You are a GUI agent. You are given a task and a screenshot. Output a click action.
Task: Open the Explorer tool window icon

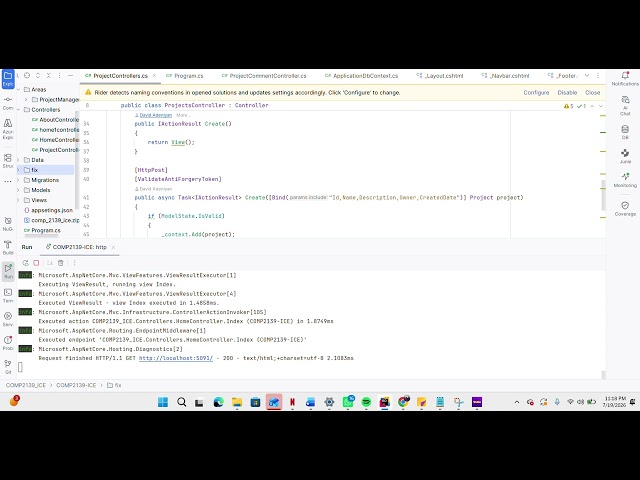point(8,78)
